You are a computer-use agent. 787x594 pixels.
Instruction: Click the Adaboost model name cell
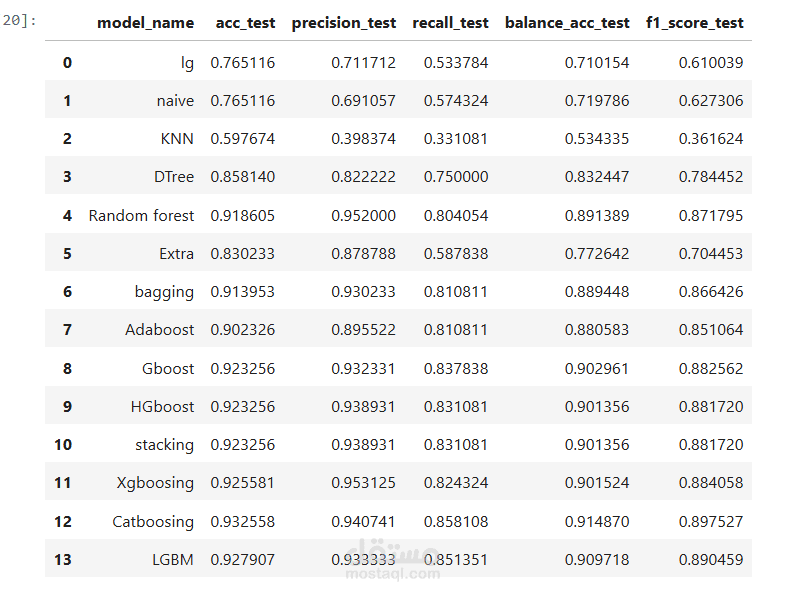[x=159, y=330]
